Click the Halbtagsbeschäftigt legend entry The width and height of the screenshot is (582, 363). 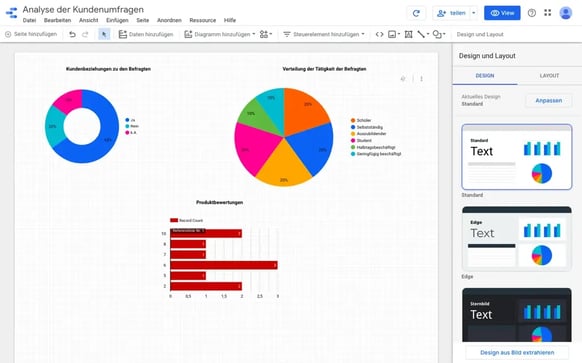[x=373, y=147]
